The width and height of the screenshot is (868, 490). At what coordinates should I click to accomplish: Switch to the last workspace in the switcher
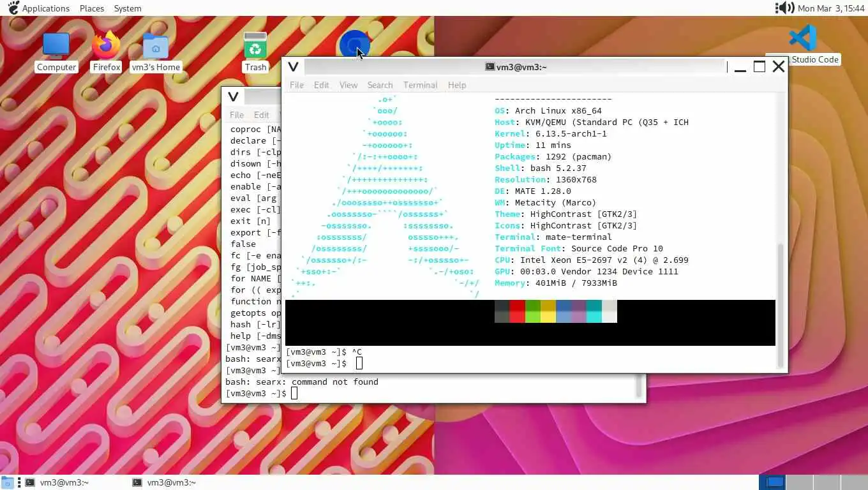click(855, 482)
